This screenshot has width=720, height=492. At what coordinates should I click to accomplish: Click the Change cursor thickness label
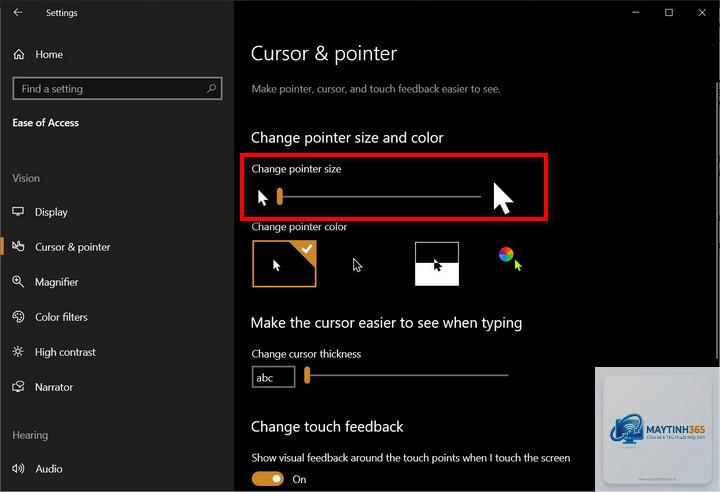pos(306,354)
